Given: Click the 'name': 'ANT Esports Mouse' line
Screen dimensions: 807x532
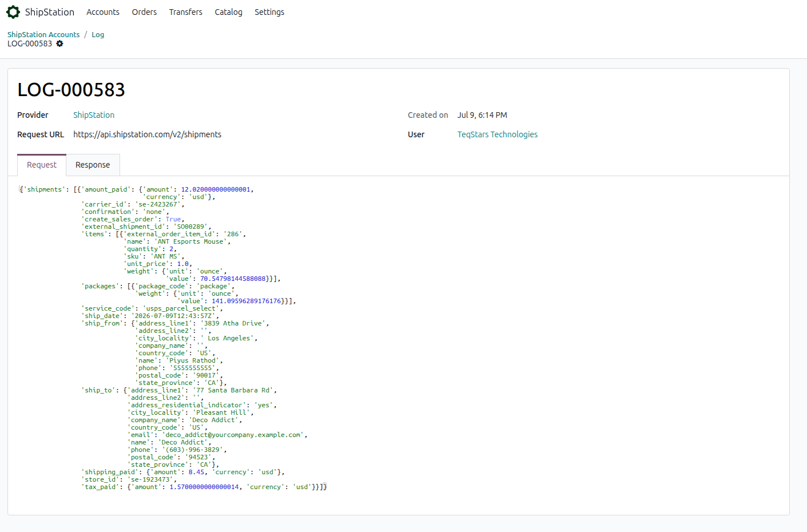Looking at the screenshot, I should point(177,241).
